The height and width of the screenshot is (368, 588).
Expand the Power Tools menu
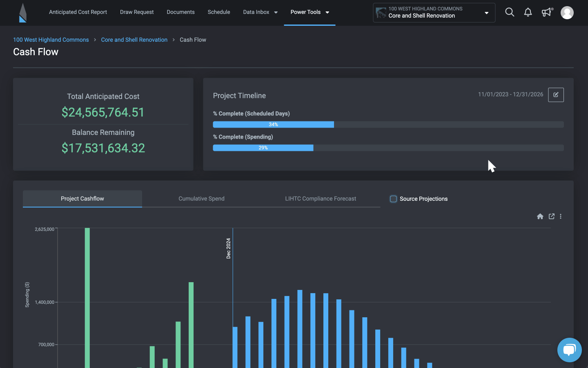click(x=310, y=12)
